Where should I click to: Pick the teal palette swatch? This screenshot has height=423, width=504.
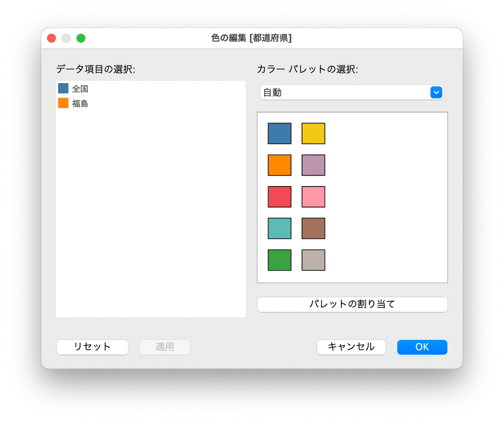pyautogui.click(x=280, y=229)
